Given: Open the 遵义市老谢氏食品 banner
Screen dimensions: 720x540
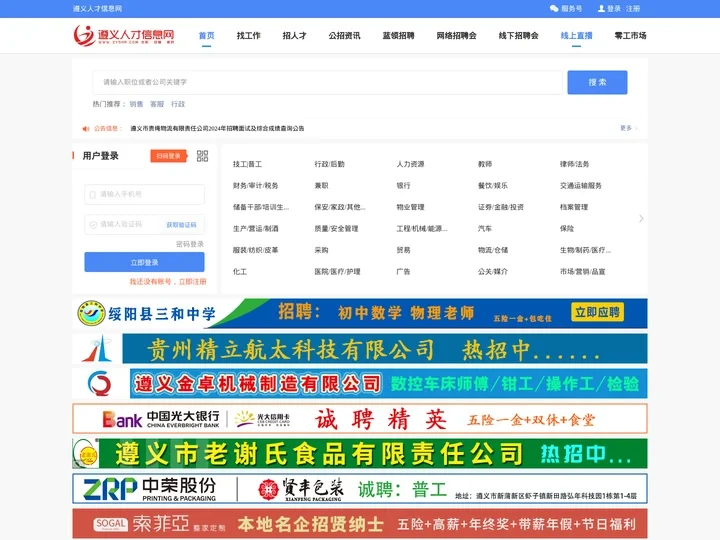Looking at the screenshot, I should [x=360, y=454].
